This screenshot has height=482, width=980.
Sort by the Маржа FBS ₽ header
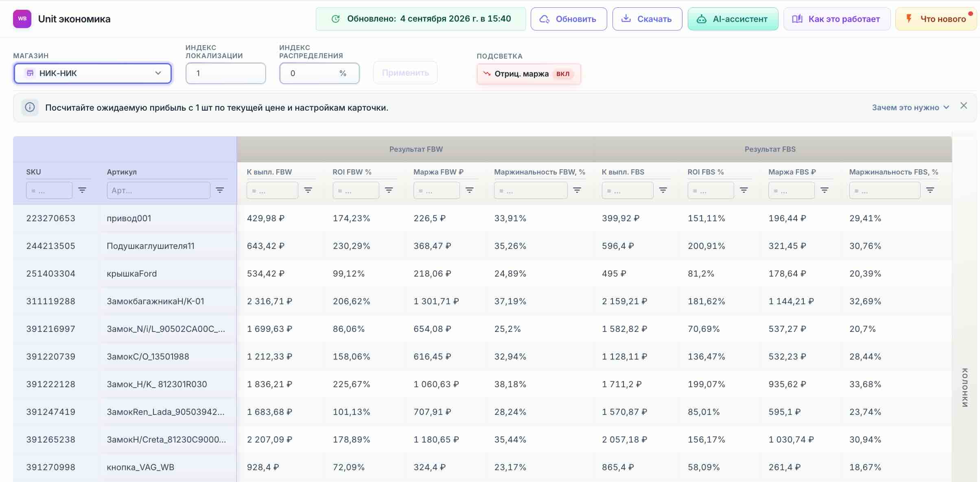pyautogui.click(x=792, y=172)
